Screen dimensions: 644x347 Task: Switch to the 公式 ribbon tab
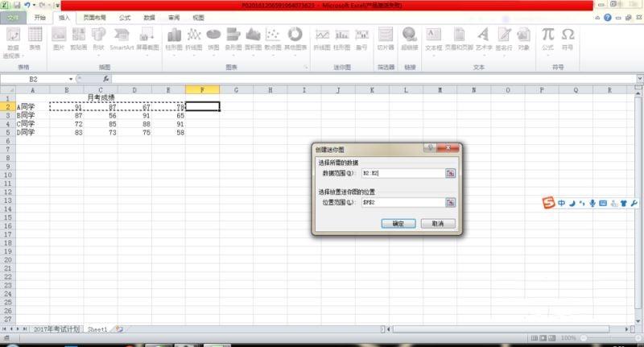tap(125, 17)
